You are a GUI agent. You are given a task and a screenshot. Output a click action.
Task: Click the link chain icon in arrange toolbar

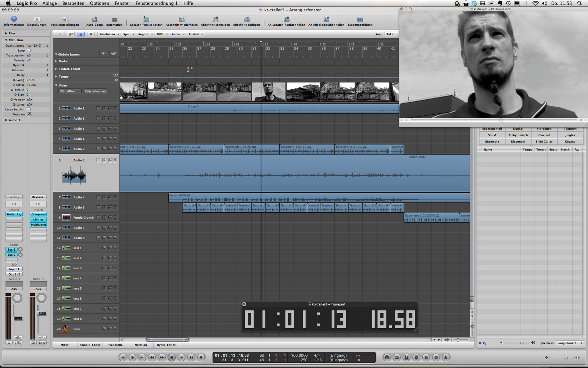71,34
